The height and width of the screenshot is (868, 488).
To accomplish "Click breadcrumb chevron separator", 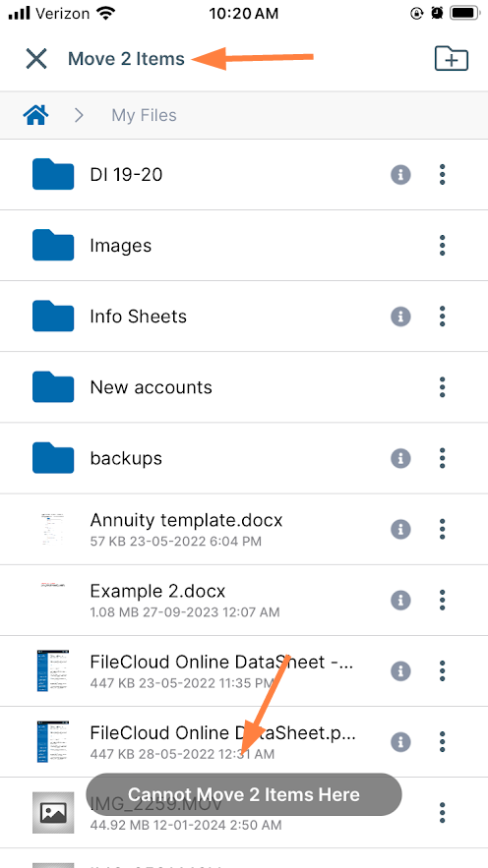I will [x=80, y=115].
